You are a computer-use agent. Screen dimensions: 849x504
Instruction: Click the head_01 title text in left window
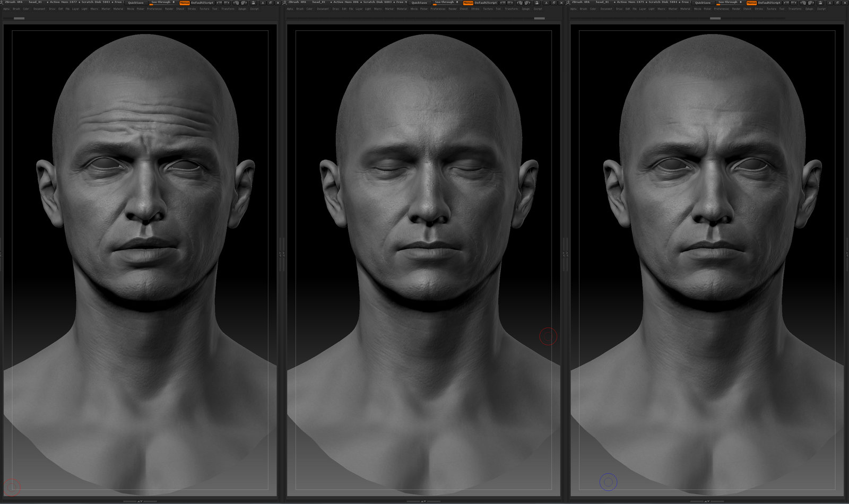(x=35, y=2)
